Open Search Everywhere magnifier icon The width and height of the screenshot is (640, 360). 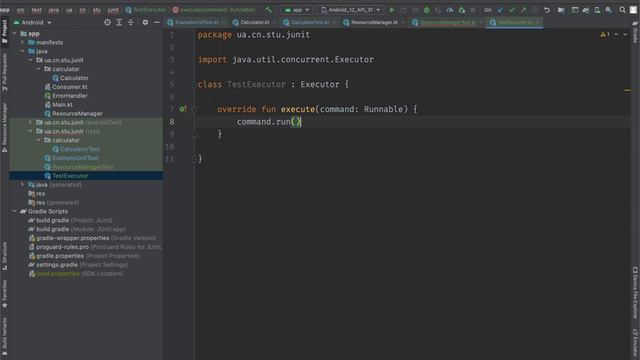[x=622, y=10]
